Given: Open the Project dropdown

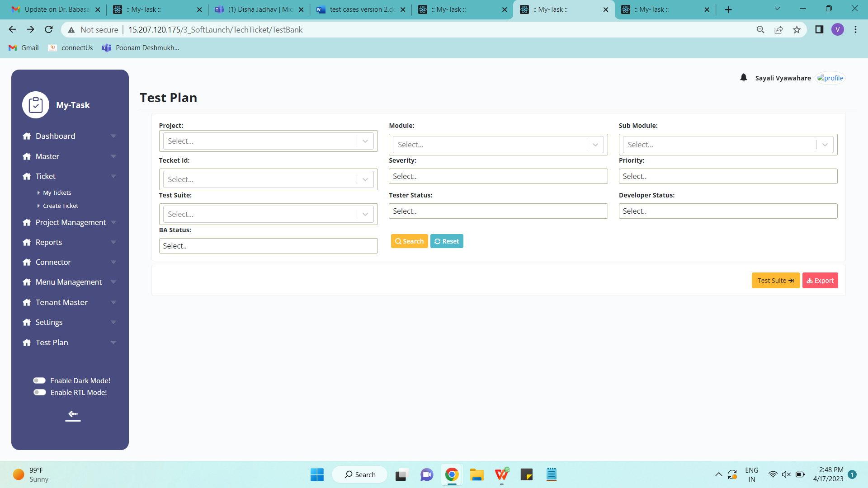Looking at the screenshot, I should 268,141.
